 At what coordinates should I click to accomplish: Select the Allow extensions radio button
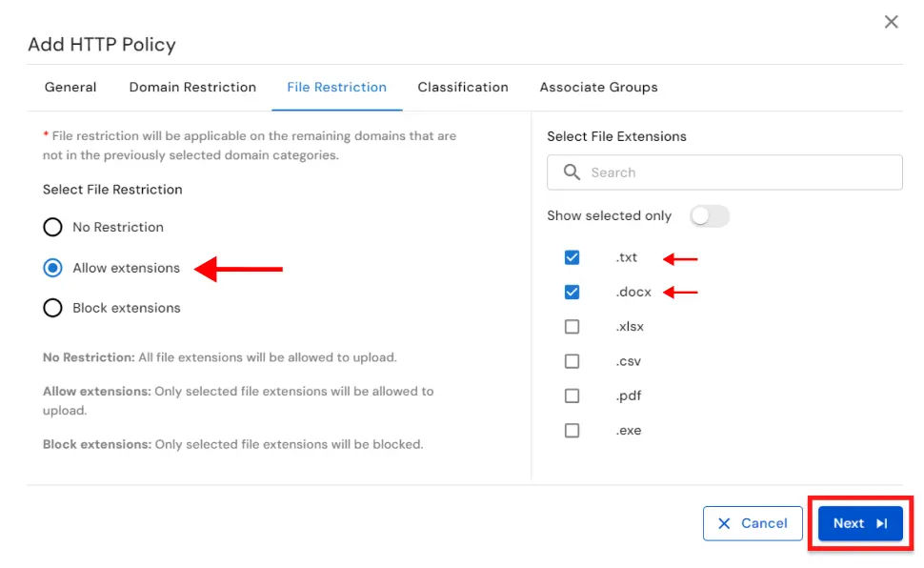click(x=53, y=268)
